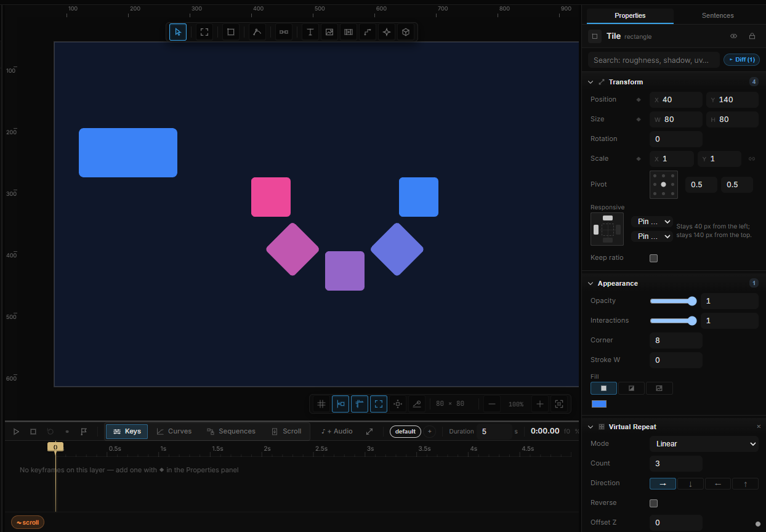The width and height of the screenshot is (766, 532).
Task: Open the blue fill color swatch
Action: [x=599, y=404]
